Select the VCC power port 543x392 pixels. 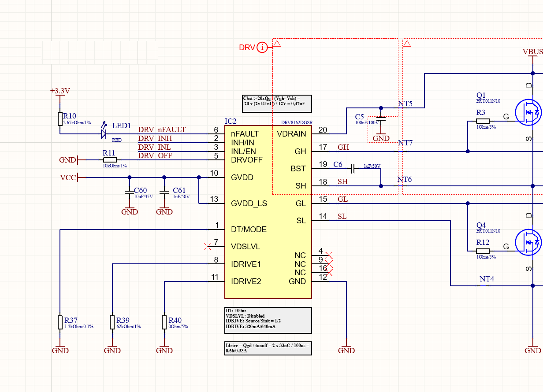[x=69, y=178]
